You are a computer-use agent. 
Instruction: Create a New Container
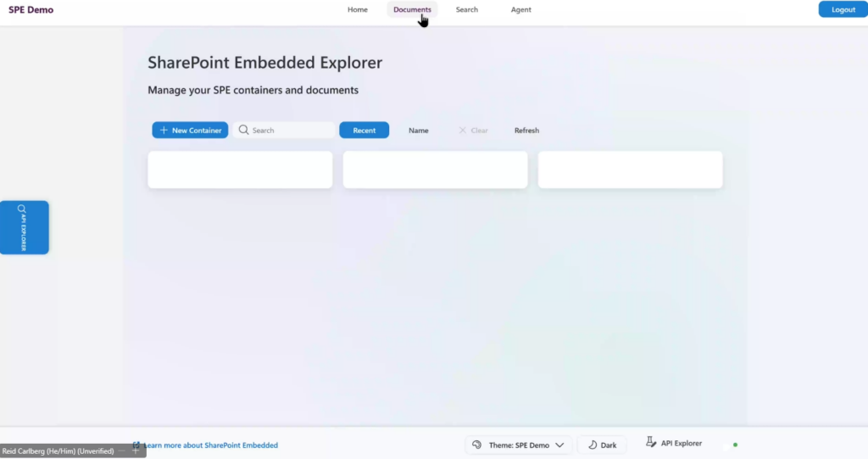tap(190, 131)
